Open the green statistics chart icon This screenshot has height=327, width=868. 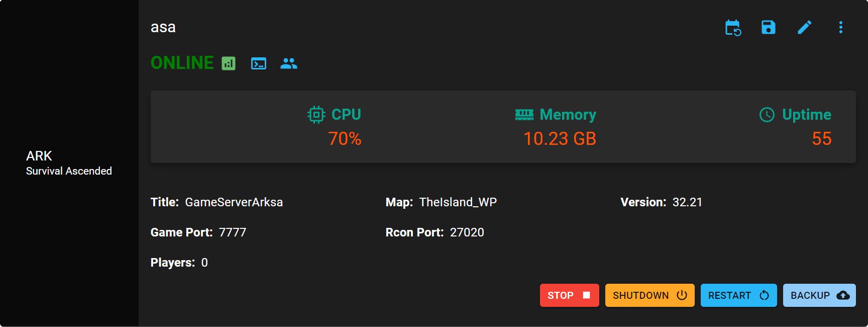(229, 63)
